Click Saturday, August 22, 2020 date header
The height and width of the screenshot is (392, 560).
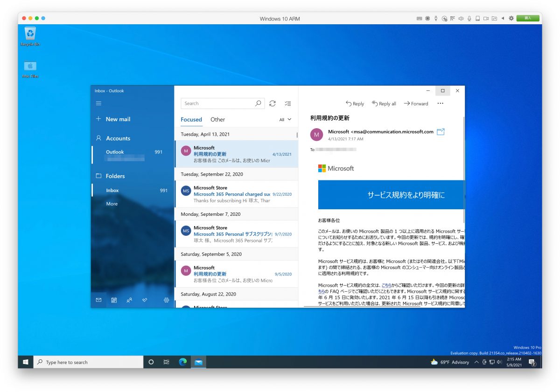point(208,294)
